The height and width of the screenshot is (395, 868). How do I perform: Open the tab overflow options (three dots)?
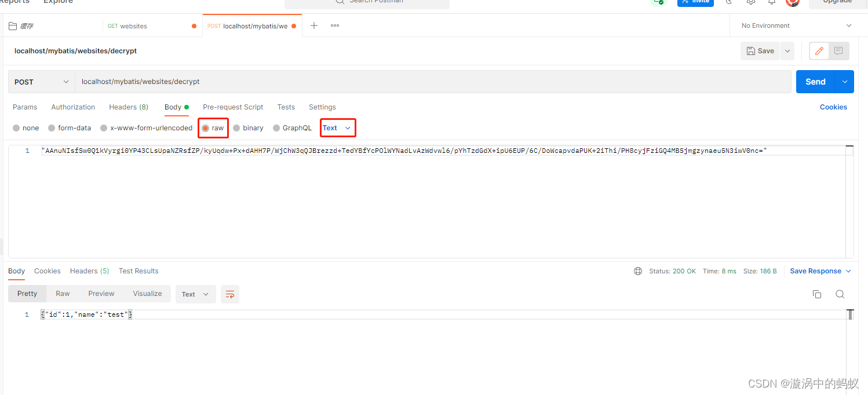[335, 25]
